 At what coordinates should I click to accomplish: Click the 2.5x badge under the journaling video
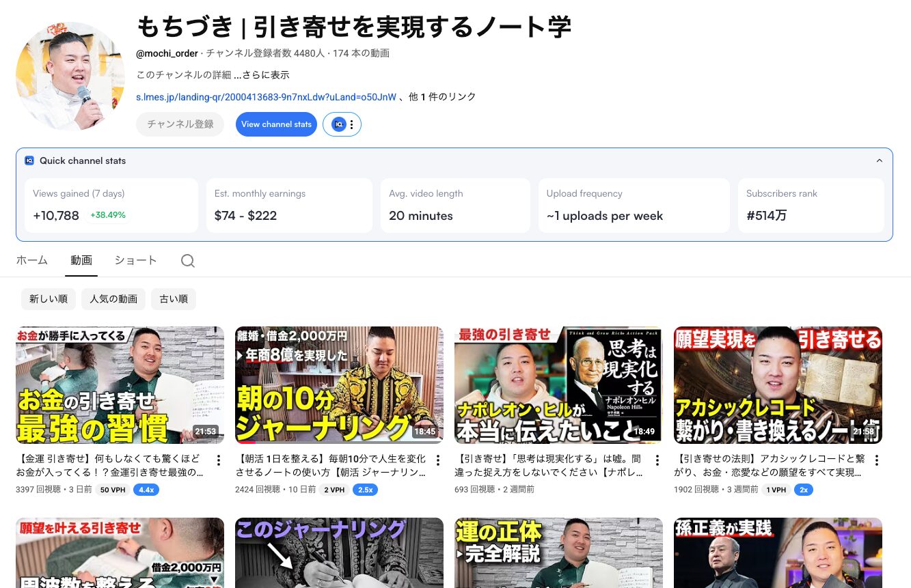366,490
